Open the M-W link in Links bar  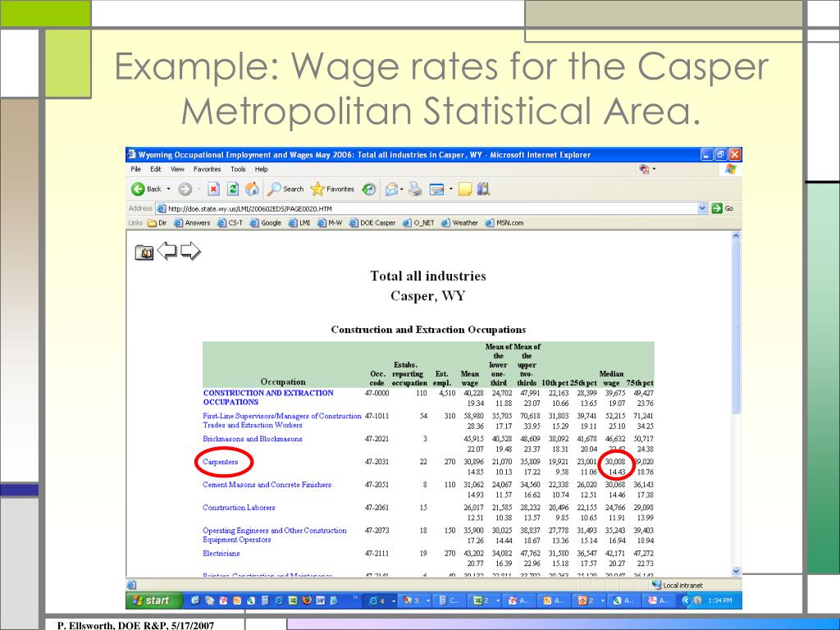click(x=330, y=223)
